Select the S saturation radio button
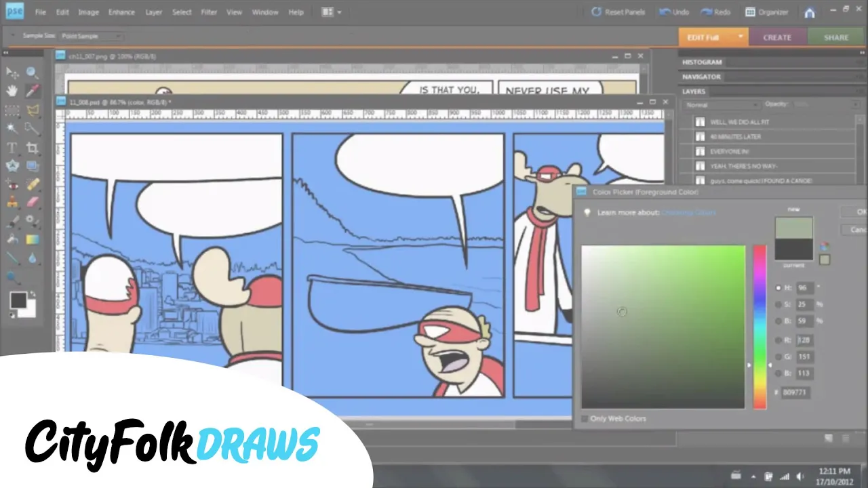 click(778, 304)
